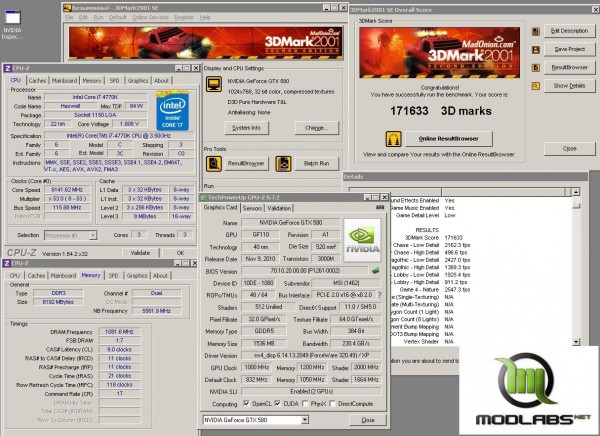Toggle the OpenCL checkbox in GPU-Z
This screenshot has width=600, height=436.
pos(247,403)
